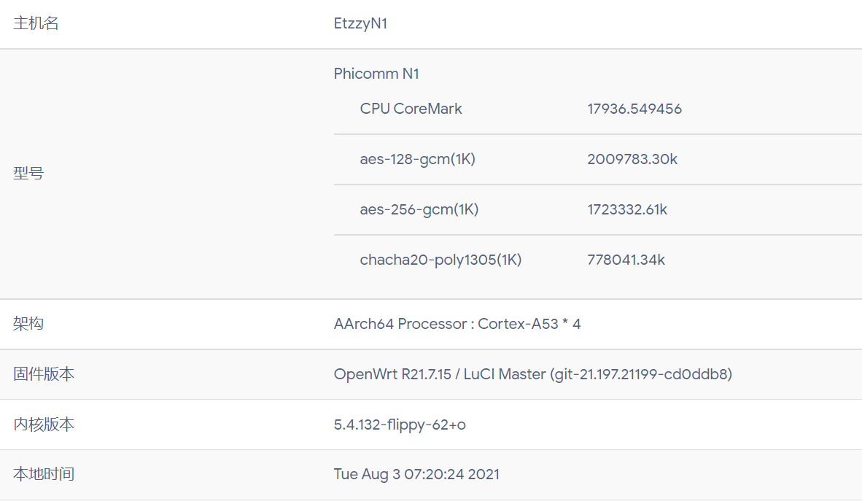
Task: Select the kernel version 5.4.132-flippy-62+o
Action: (400, 424)
